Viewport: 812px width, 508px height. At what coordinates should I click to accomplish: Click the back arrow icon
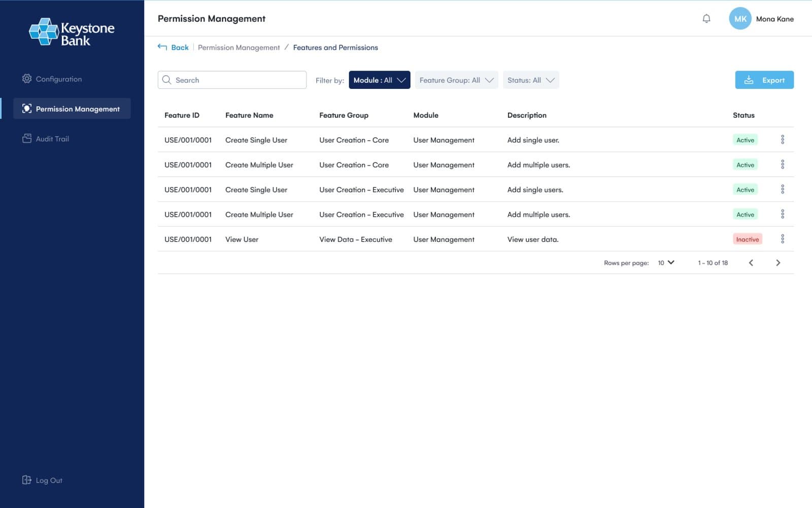pos(162,47)
